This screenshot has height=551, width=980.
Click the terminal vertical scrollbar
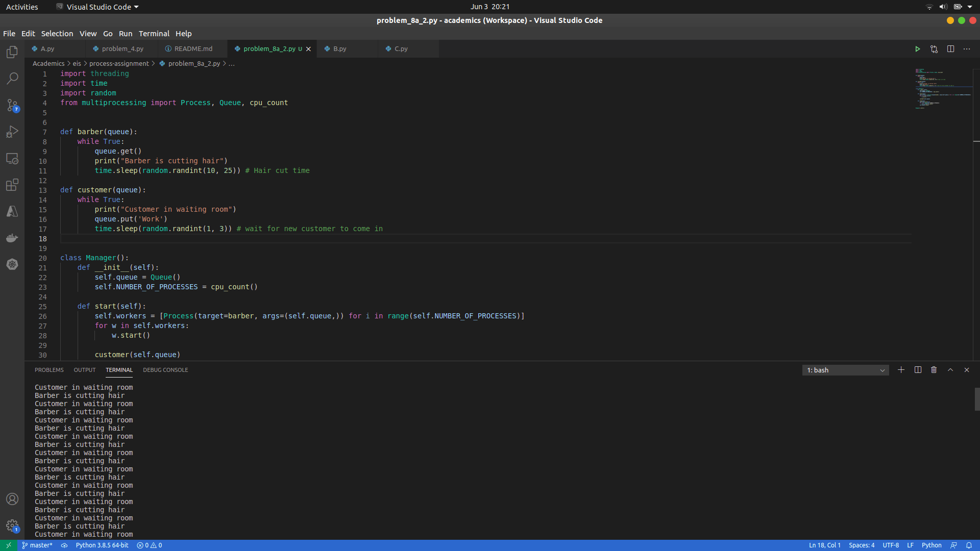(x=977, y=399)
